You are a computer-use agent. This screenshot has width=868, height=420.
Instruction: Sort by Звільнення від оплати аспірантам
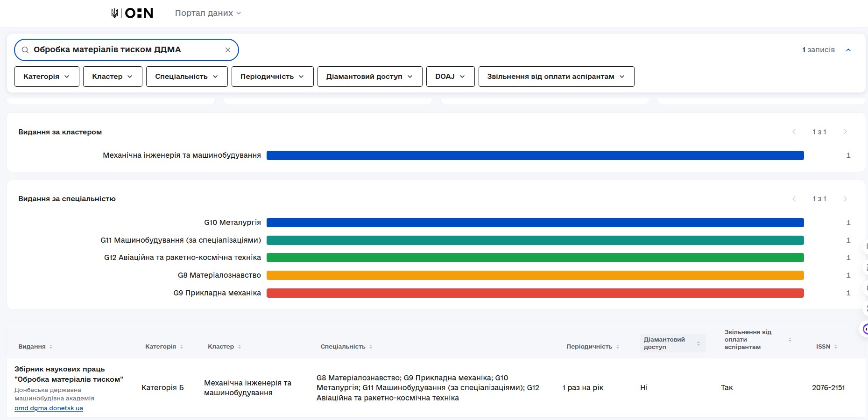click(758, 340)
